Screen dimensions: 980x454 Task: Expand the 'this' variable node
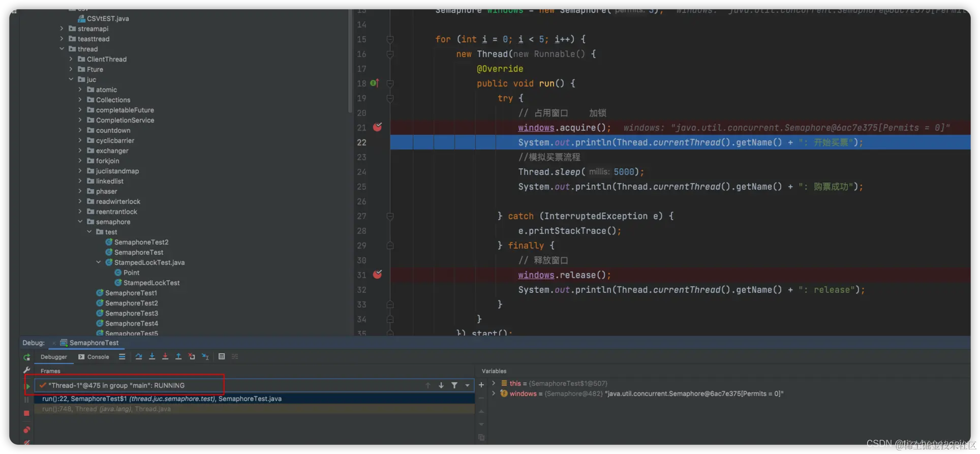[x=494, y=383]
